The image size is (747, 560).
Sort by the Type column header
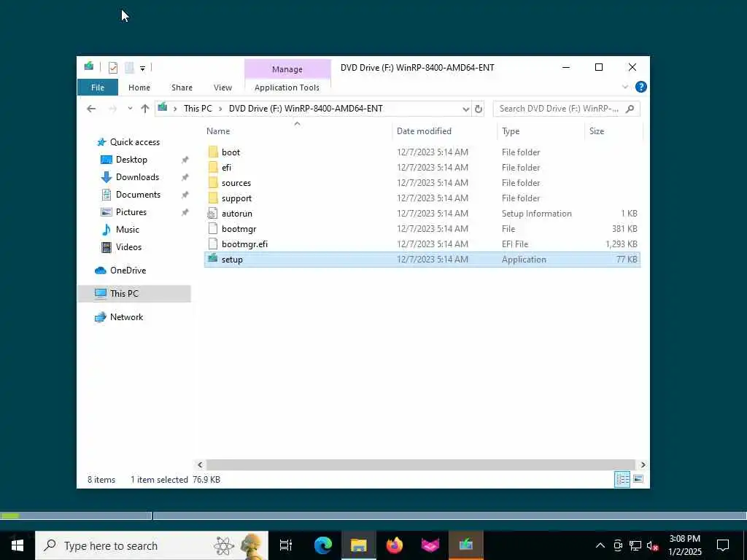point(541,131)
